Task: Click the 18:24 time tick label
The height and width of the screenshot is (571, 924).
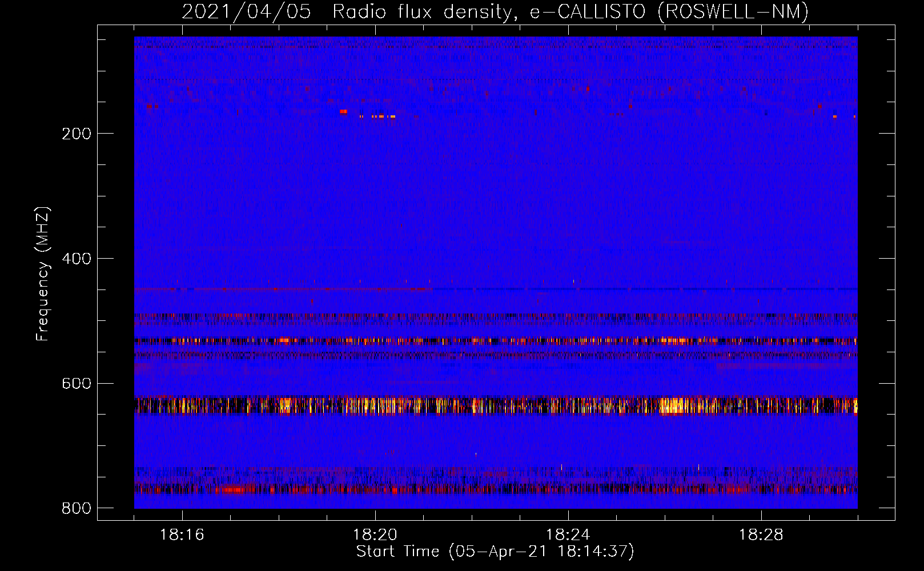Action: click(x=568, y=535)
